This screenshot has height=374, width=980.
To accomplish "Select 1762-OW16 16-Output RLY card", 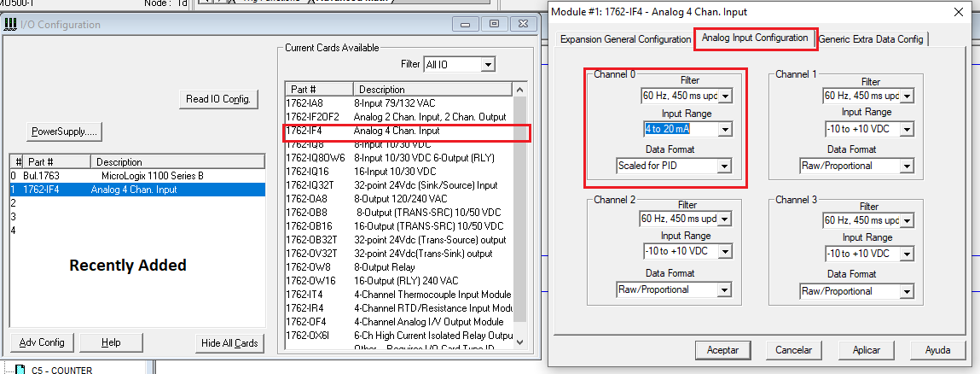I will 399,281.
